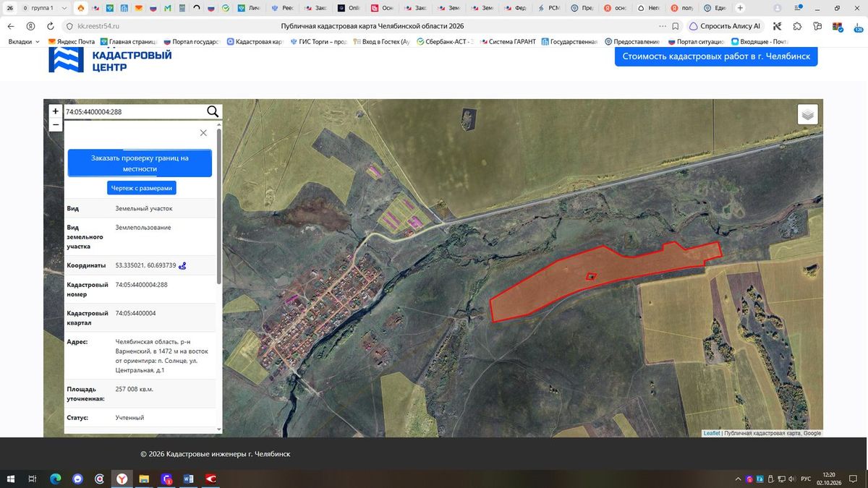868x488 pixels.
Task: Open browser extensions puzzle icon
Action: tap(797, 26)
